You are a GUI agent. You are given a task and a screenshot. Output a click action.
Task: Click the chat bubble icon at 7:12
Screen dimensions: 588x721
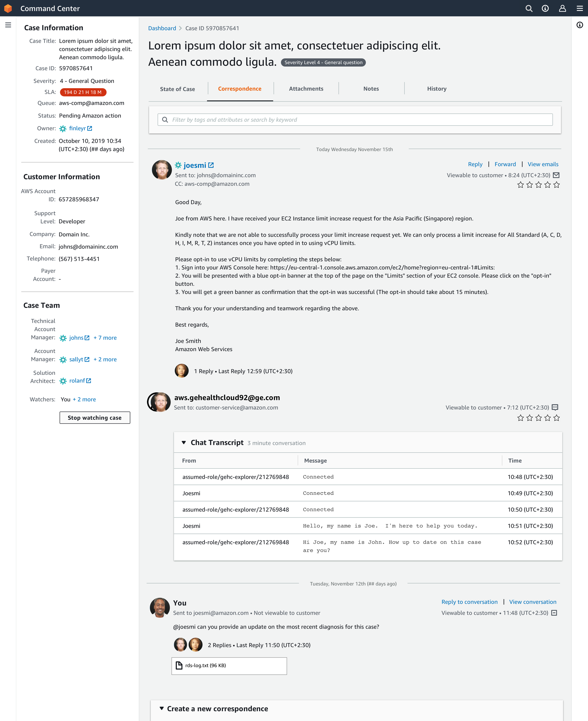(x=555, y=407)
